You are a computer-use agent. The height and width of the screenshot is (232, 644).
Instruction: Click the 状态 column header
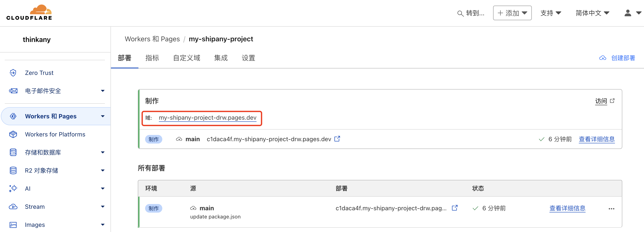tap(478, 189)
